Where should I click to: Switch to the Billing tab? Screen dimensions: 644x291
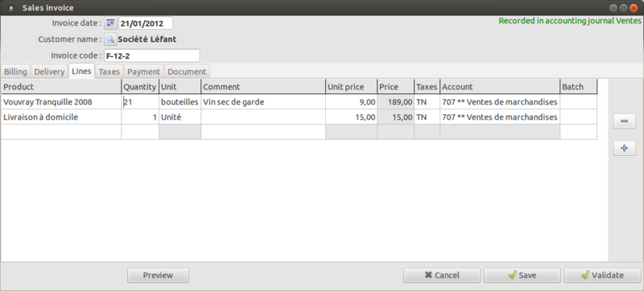(x=15, y=72)
